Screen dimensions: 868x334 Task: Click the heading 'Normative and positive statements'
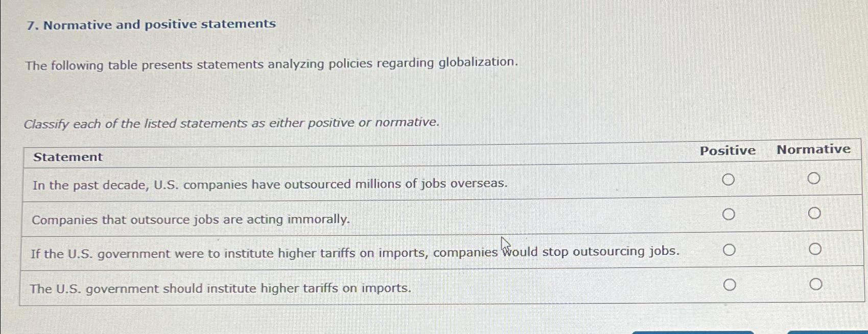[x=151, y=23]
